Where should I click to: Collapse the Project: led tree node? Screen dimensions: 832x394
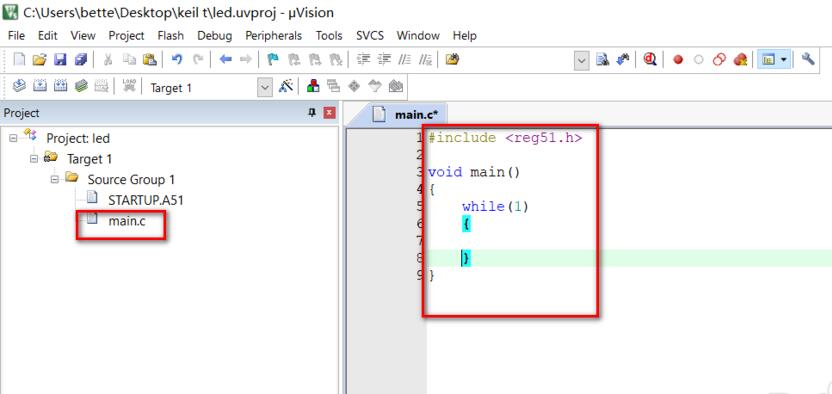tap(13, 138)
